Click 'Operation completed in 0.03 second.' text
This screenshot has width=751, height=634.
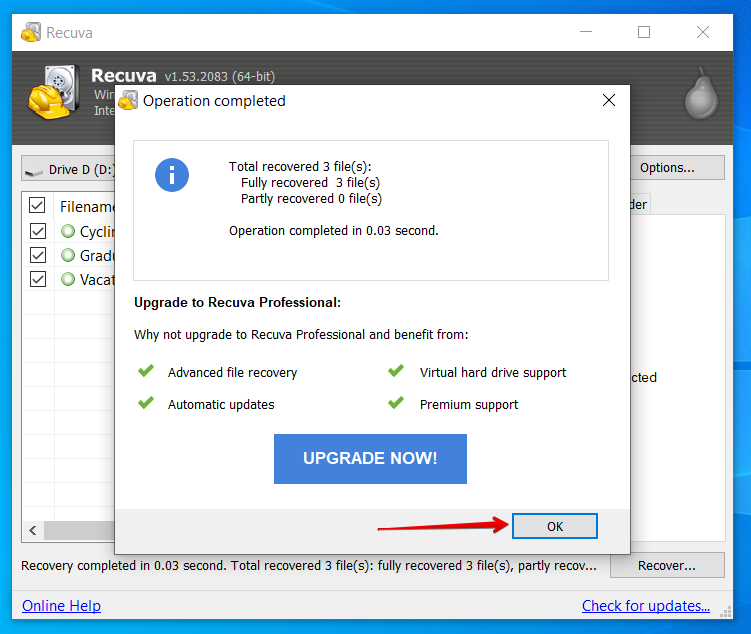click(333, 231)
